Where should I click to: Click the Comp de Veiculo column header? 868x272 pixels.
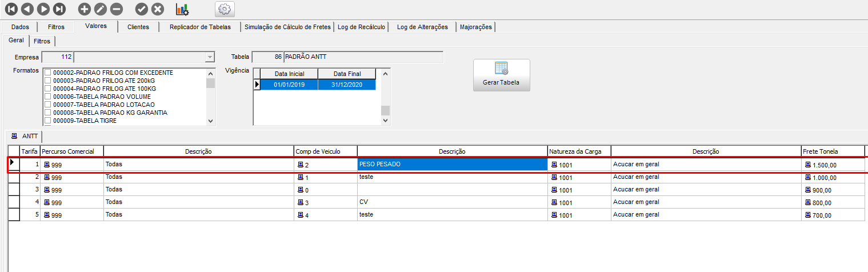point(325,151)
